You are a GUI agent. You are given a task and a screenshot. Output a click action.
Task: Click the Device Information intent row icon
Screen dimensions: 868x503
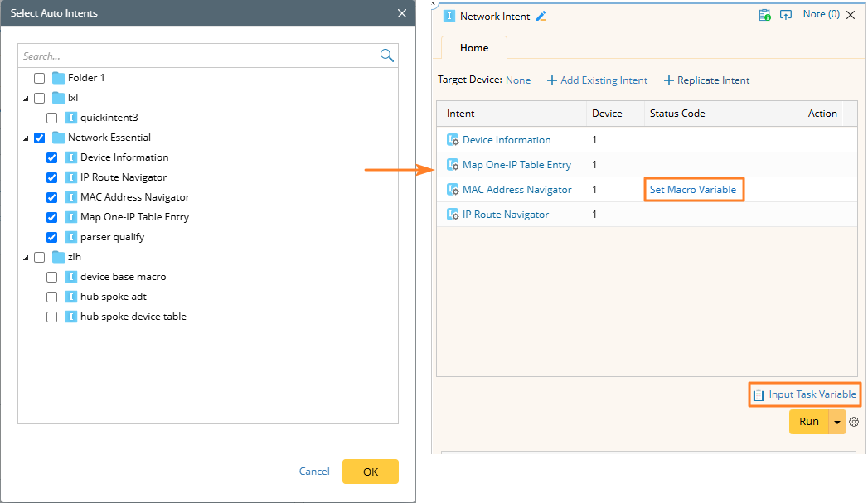pyautogui.click(x=453, y=140)
